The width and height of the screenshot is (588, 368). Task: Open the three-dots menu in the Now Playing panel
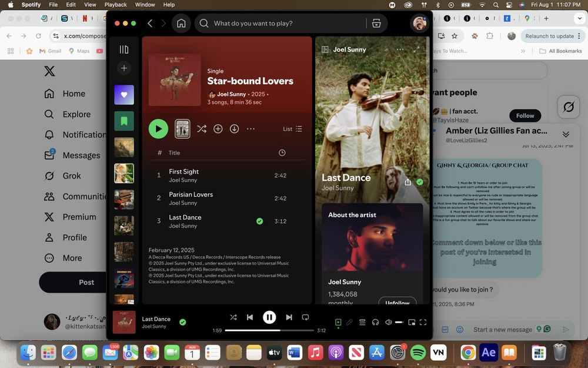400,49
